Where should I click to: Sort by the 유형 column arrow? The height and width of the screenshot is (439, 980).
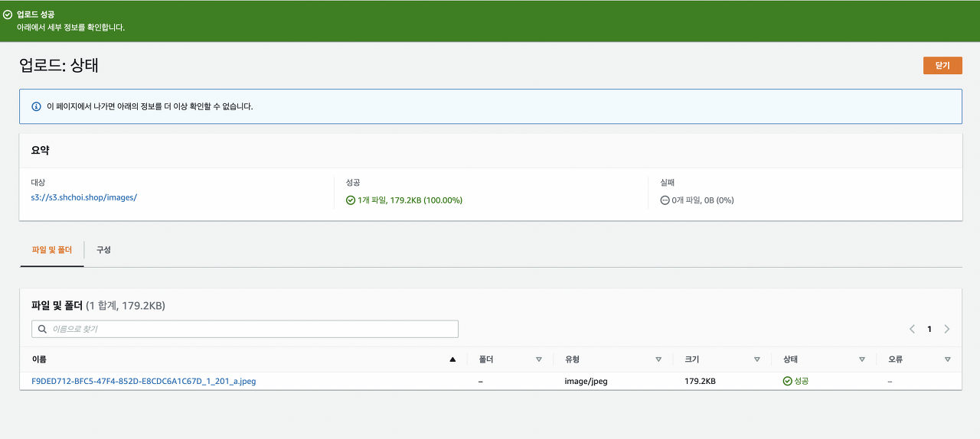pos(658,359)
